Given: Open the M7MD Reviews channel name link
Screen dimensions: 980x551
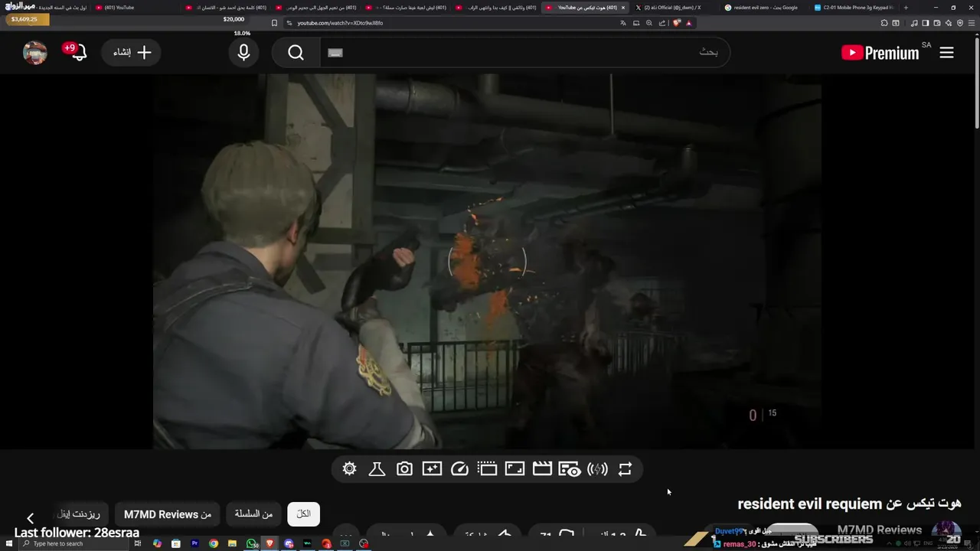Looking at the screenshot, I should [x=879, y=530].
